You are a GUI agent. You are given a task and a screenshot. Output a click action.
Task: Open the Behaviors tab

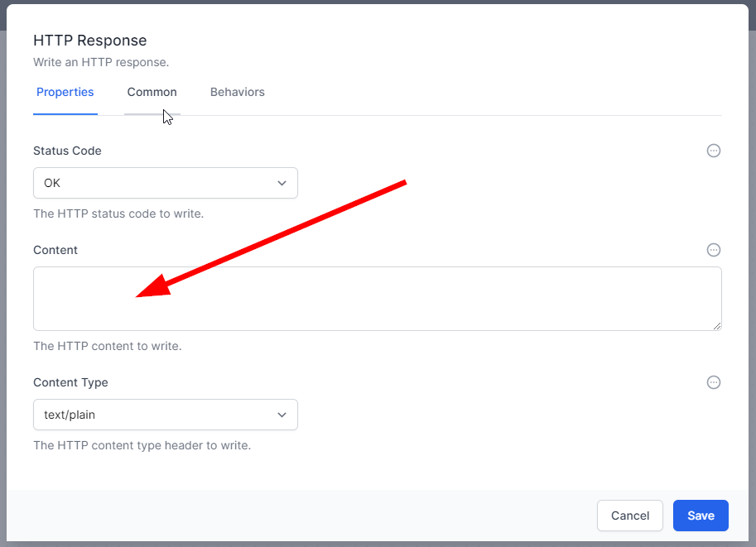click(237, 92)
